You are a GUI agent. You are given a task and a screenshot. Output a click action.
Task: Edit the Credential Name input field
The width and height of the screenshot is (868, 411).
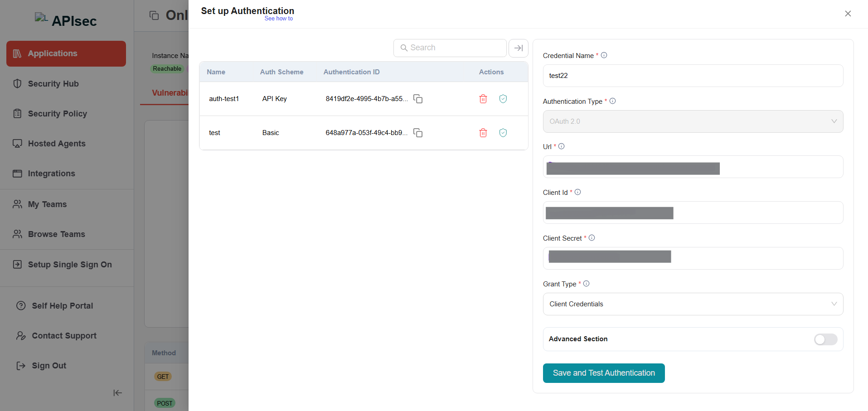pyautogui.click(x=693, y=76)
